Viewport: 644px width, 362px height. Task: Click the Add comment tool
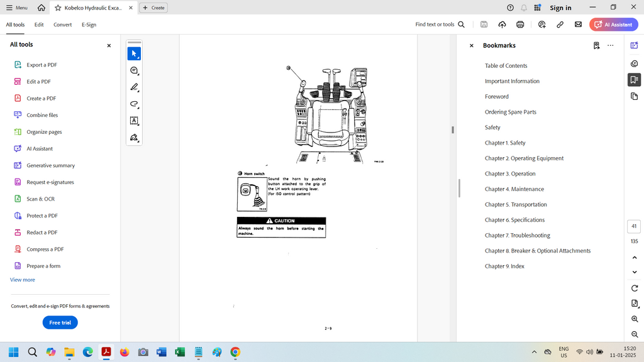tap(134, 71)
